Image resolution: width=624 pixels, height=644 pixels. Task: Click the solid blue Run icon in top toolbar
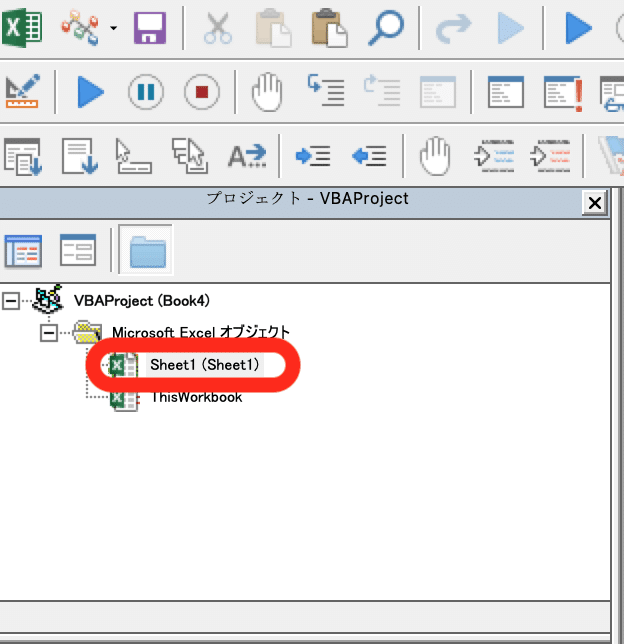[578, 28]
